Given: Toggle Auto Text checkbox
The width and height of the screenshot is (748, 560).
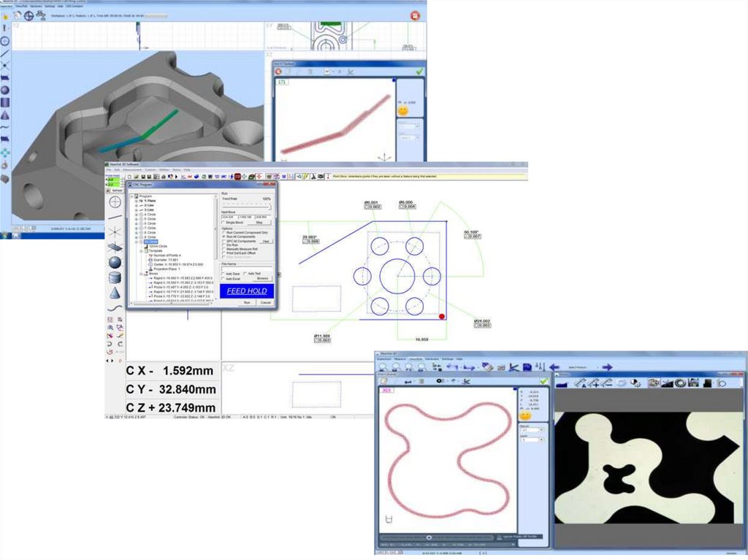Looking at the screenshot, I should pos(245,273).
